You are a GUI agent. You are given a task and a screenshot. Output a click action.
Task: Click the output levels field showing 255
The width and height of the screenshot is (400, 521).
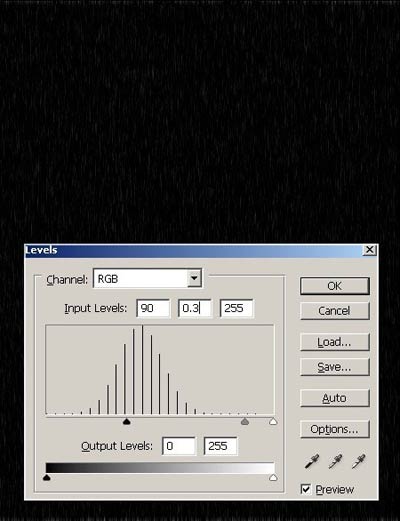click(x=221, y=446)
